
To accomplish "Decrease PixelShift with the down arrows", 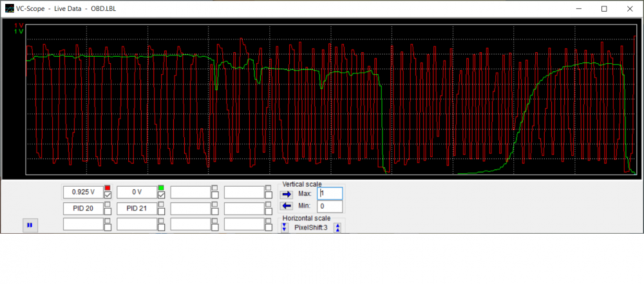I will [x=284, y=228].
